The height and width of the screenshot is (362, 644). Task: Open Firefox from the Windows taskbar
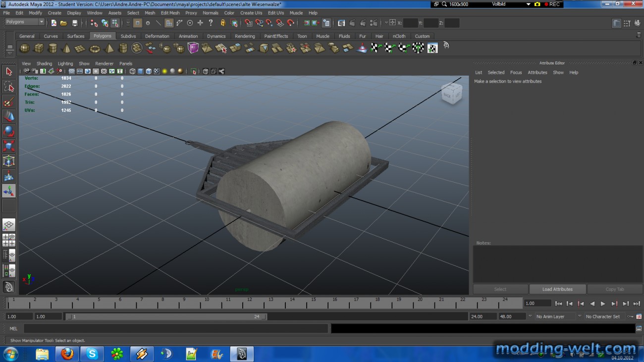67,354
